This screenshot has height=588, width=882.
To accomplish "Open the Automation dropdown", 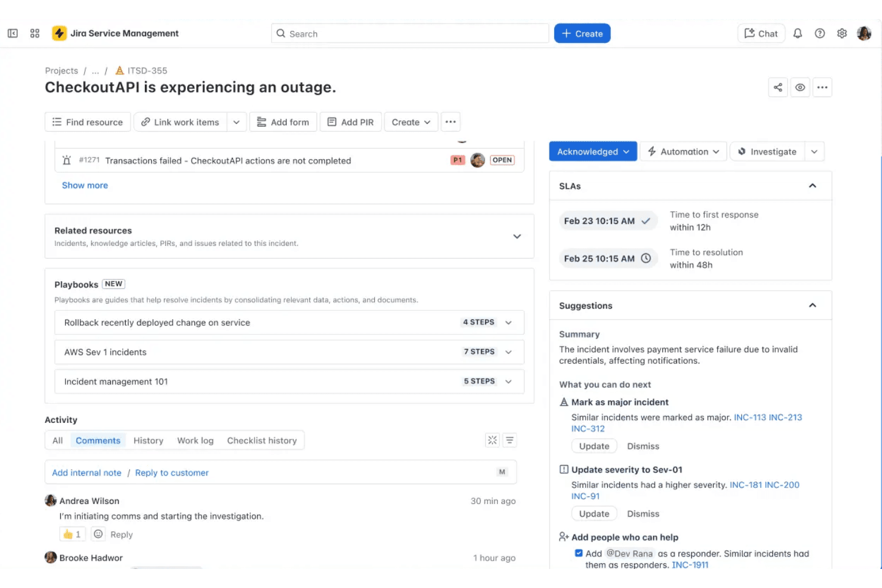I will pyautogui.click(x=684, y=152).
